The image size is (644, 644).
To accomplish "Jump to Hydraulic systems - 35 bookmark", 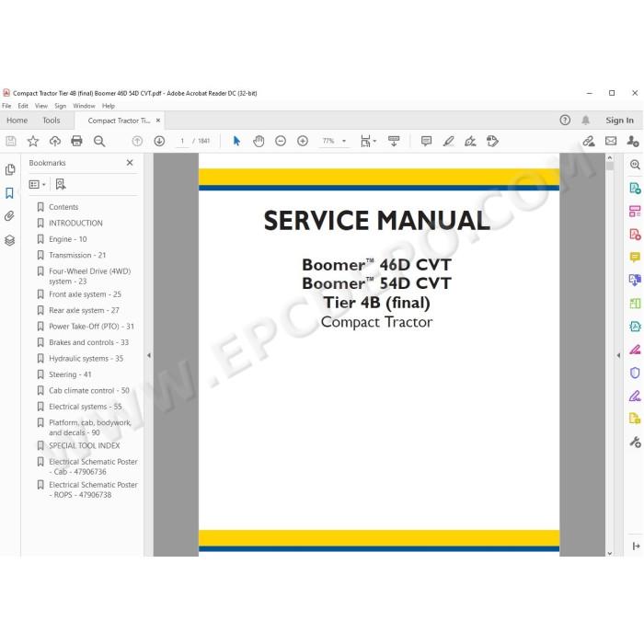I will pos(86,359).
